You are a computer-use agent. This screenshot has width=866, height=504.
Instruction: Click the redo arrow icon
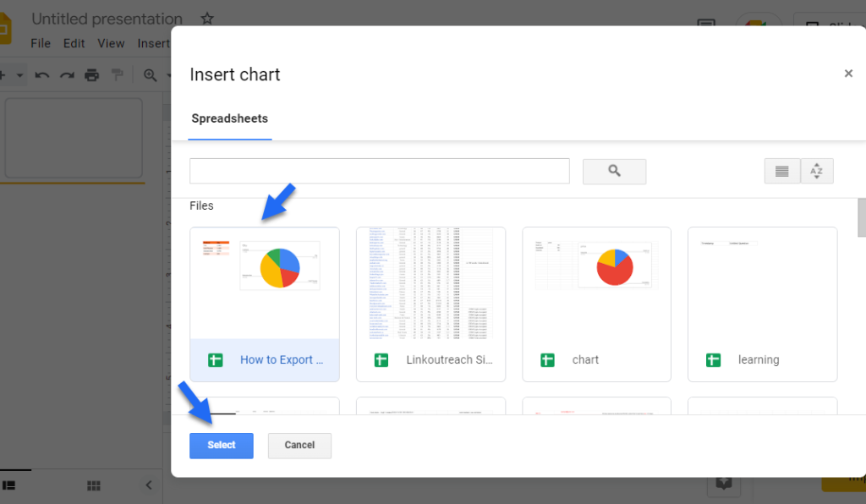coord(67,75)
